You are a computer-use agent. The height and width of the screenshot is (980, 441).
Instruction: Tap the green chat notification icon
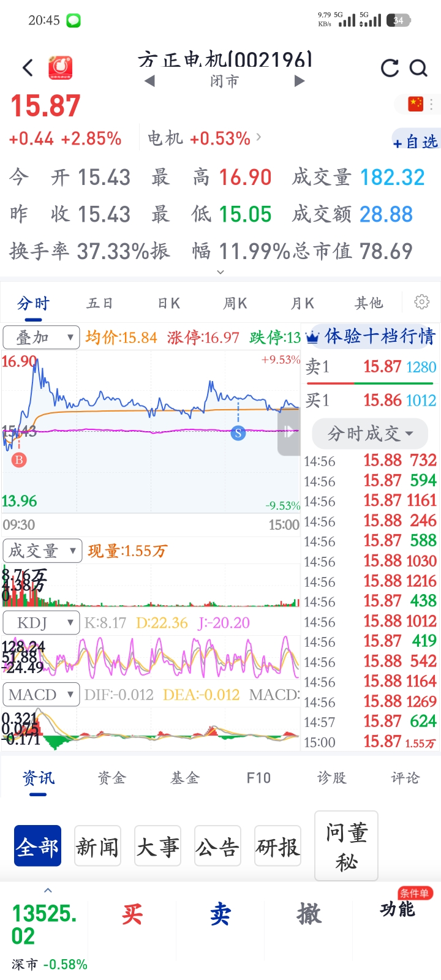[x=73, y=21]
